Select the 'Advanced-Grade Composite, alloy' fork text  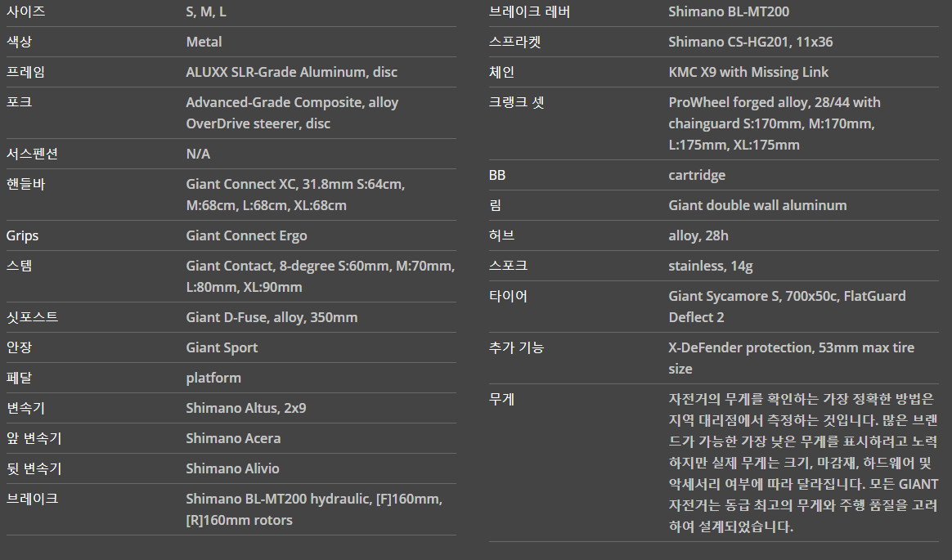(x=292, y=102)
